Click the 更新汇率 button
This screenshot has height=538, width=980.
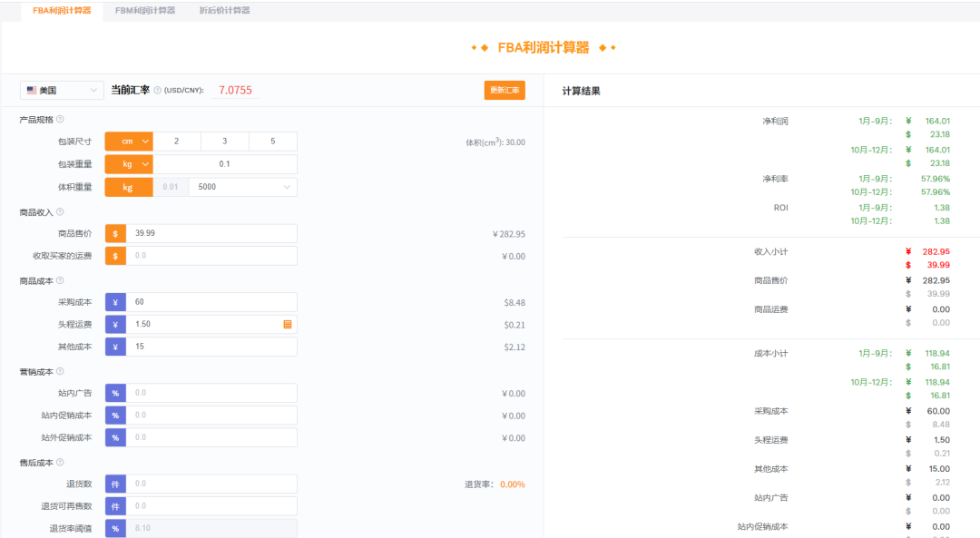tap(504, 90)
